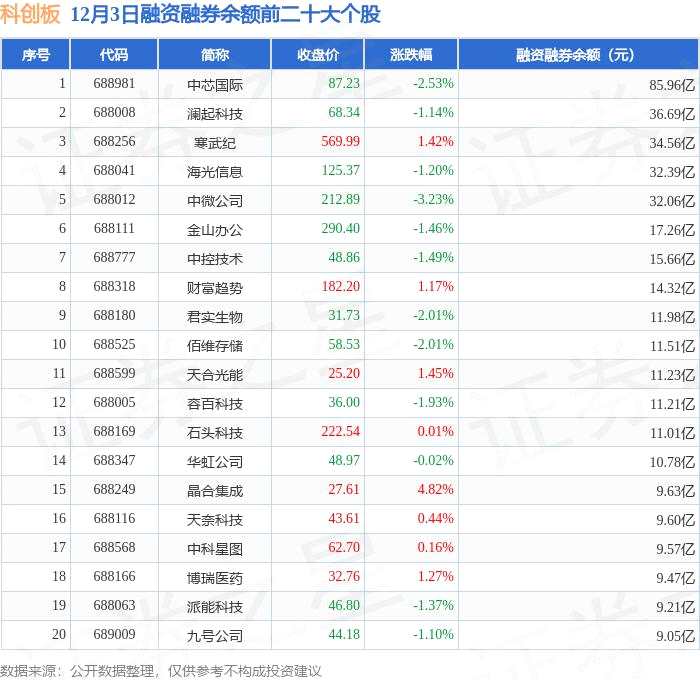Select stock name 财富趋势
This screenshot has width=700, height=680.
tap(215, 288)
